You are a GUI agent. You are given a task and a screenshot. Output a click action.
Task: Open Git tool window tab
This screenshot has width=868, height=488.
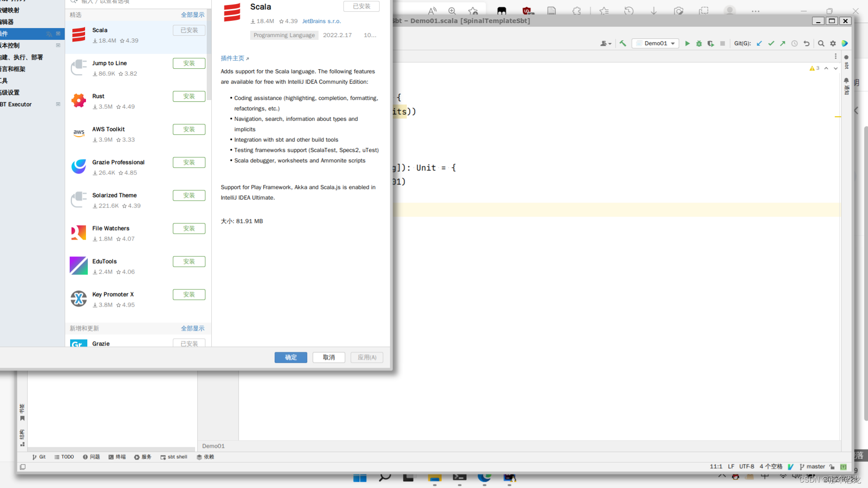pos(39,457)
